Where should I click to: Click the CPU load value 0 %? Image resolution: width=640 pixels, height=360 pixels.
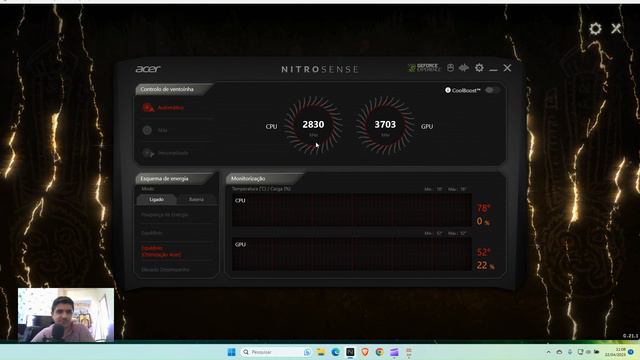483,222
